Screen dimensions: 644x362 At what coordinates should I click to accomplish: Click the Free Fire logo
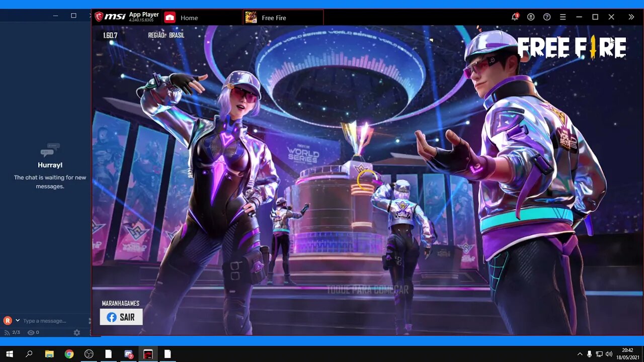tap(572, 48)
